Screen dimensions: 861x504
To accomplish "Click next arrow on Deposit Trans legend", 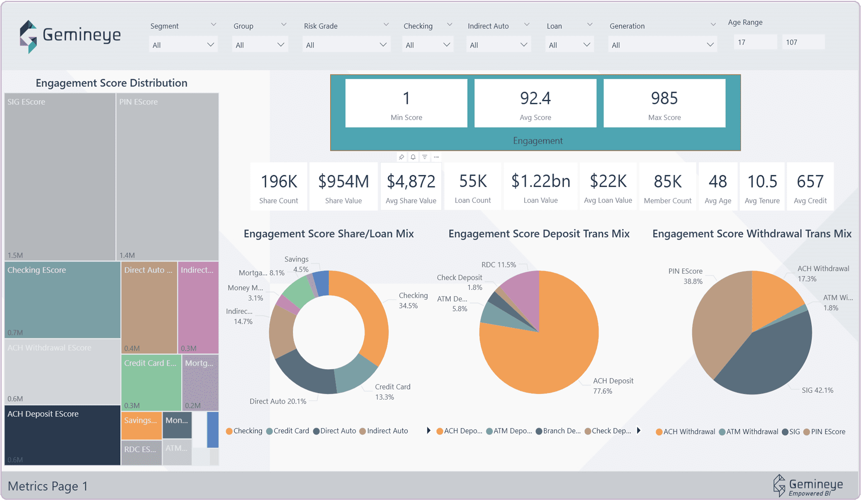I will click(639, 431).
